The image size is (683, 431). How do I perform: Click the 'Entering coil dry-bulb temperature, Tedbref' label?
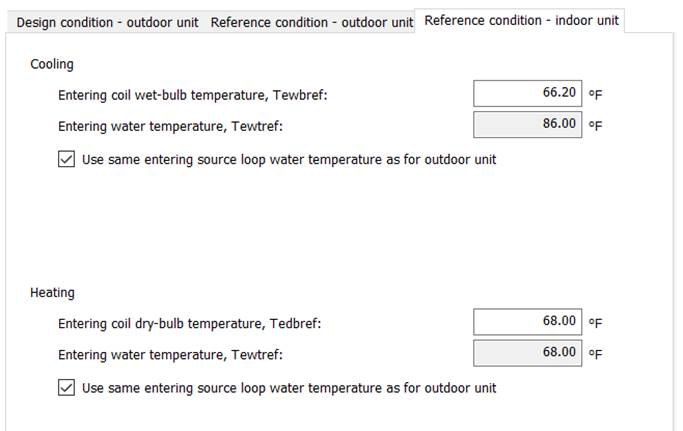(190, 323)
